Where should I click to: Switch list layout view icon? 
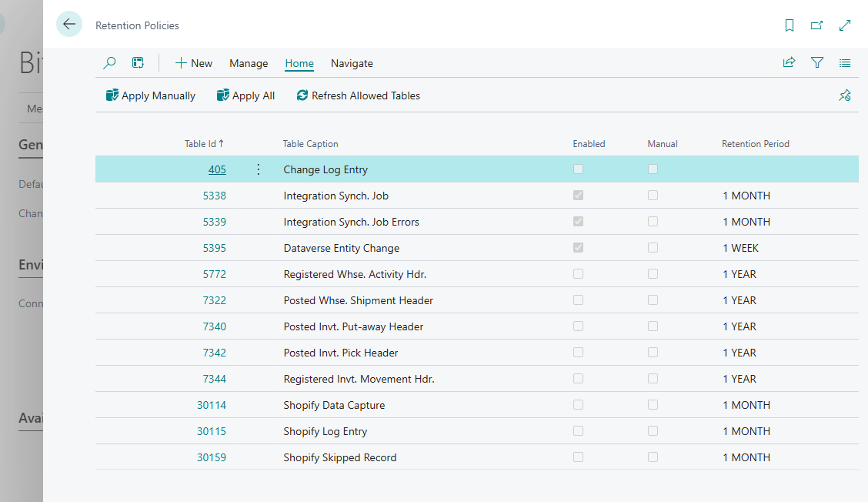(x=845, y=63)
